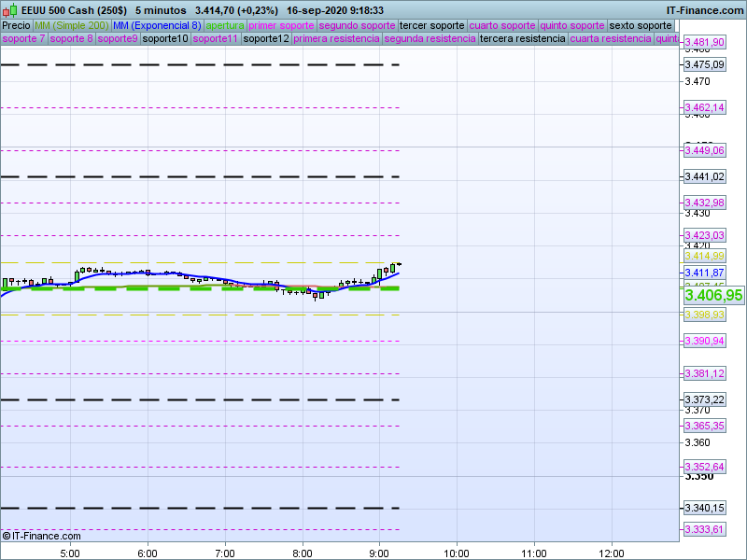Select the tercer soporte label
This screenshot has height=560, width=747.
click(430, 25)
